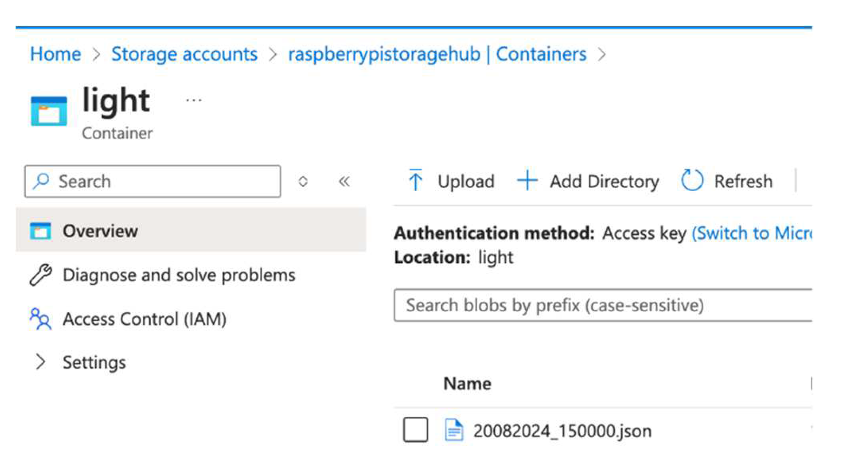
Task: Click the Add Directory plus icon
Action: [x=527, y=180]
